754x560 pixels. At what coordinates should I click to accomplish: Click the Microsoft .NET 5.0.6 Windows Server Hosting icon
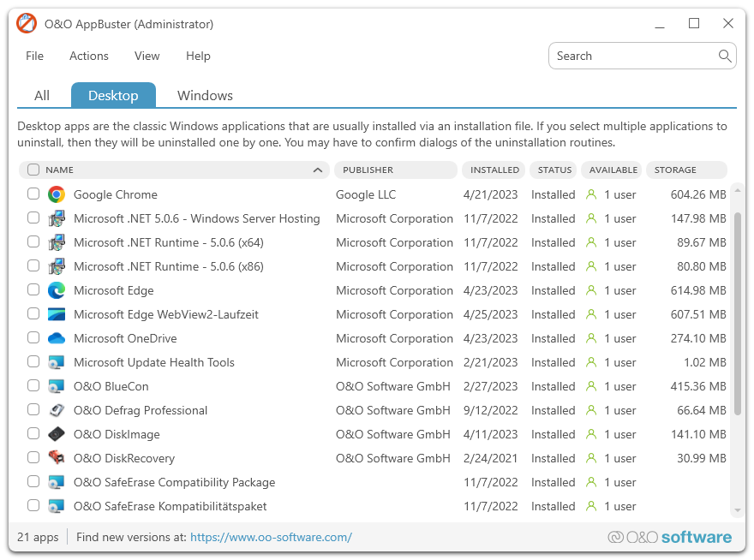pos(57,218)
